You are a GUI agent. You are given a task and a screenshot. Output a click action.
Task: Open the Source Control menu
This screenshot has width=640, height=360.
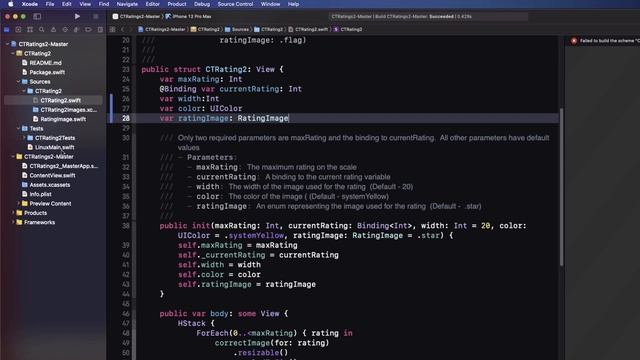(x=235, y=4)
